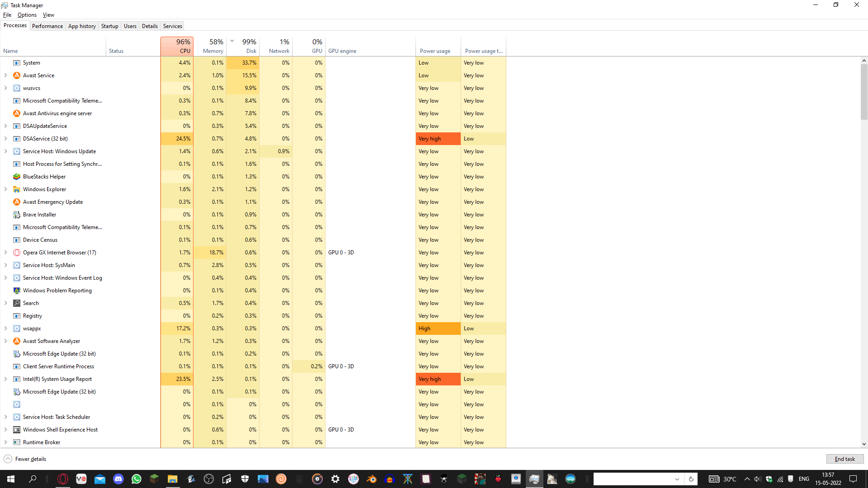Click the vertical scrollbar down arrow
The image size is (868, 488).
(864, 444)
